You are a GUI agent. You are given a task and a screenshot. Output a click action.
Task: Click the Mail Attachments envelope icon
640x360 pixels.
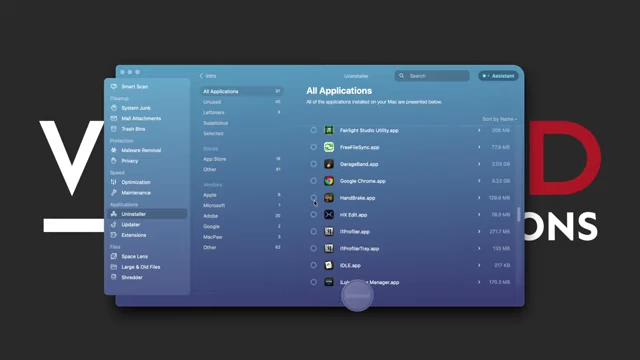114,118
